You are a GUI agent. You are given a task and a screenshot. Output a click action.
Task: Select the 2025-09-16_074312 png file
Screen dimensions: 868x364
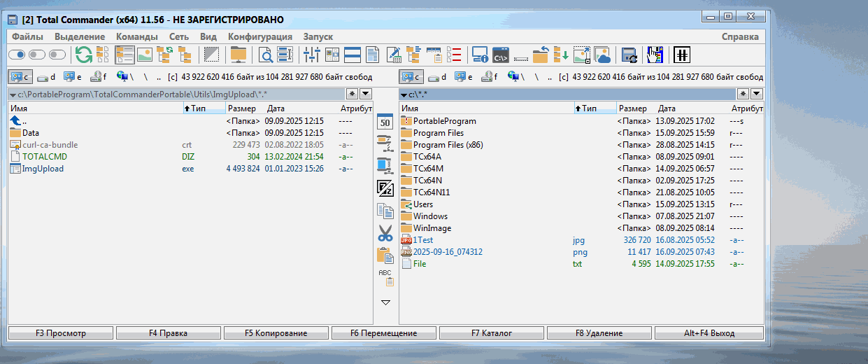click(x=581, y=252)
